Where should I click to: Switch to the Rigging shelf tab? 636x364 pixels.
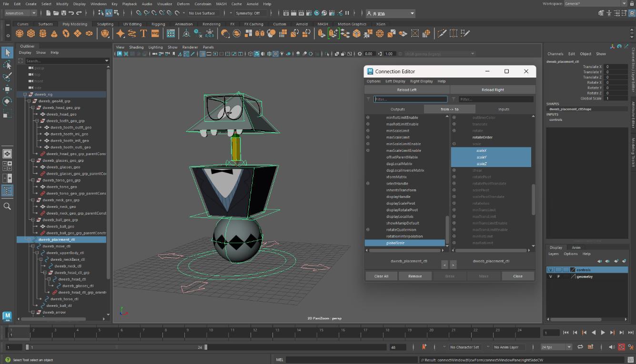(x=158, y=24)
